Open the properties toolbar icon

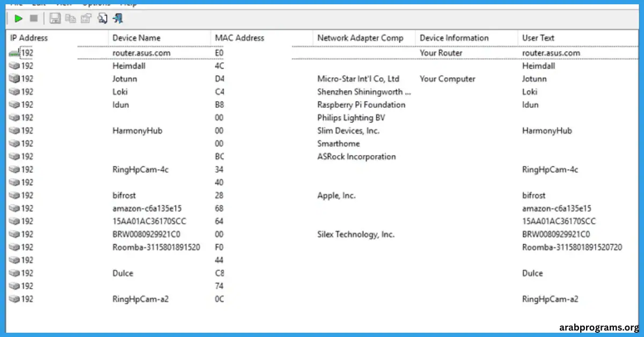(85, 19)
